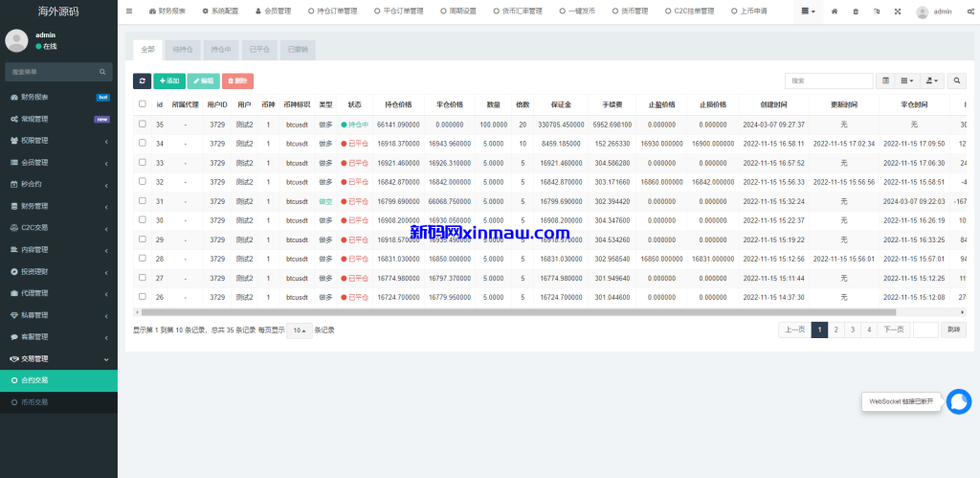This screenshot has height=478, width=980.
Task: Focus the page number jump input
Action: pyautogui.click(x=925, y=330)
